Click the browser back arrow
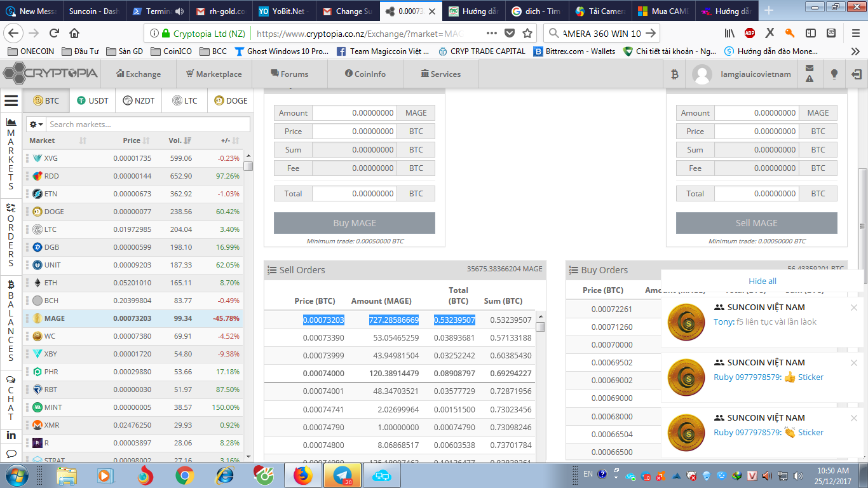Viewport: 868px width, 488px height. point(14,33)
